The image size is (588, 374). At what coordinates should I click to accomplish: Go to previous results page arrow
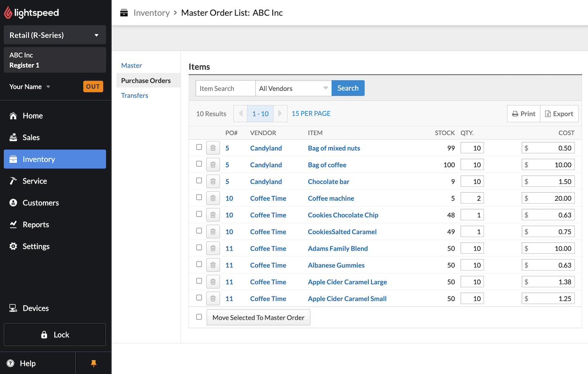(241, 114)
